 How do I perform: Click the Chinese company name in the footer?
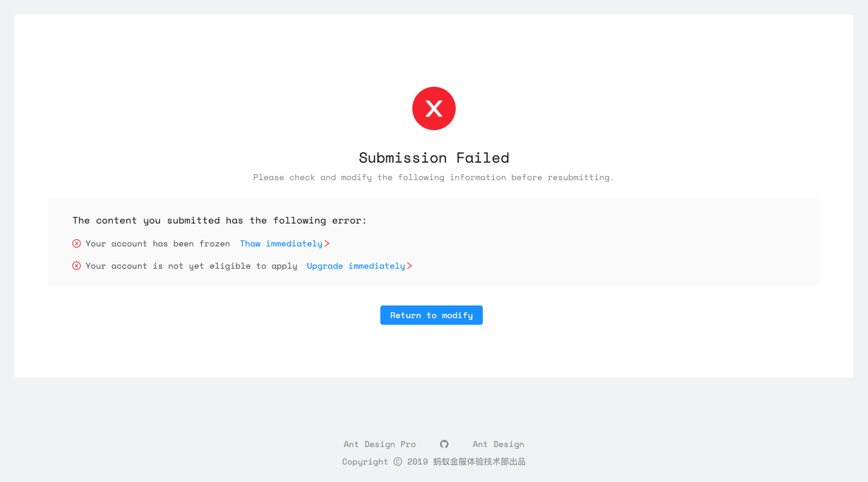479,462
